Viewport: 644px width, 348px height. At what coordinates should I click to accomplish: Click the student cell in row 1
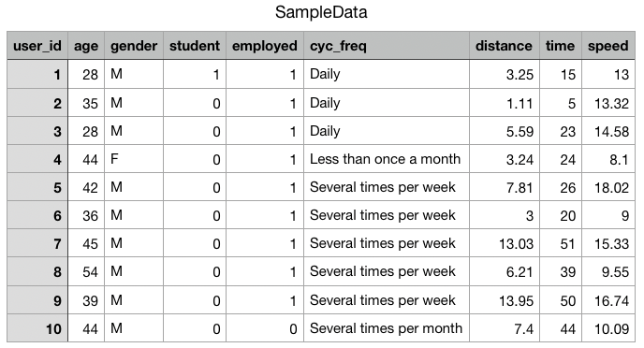(x=195, y=74)
